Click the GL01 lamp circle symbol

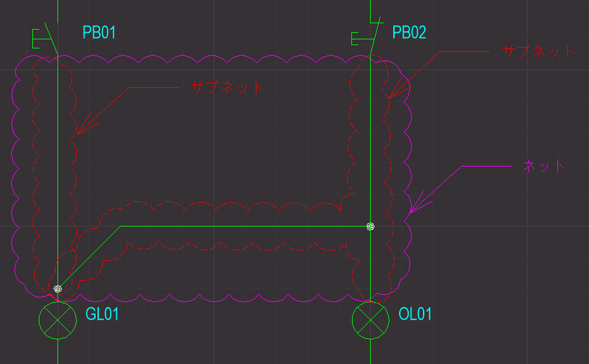tap(57, 320)
